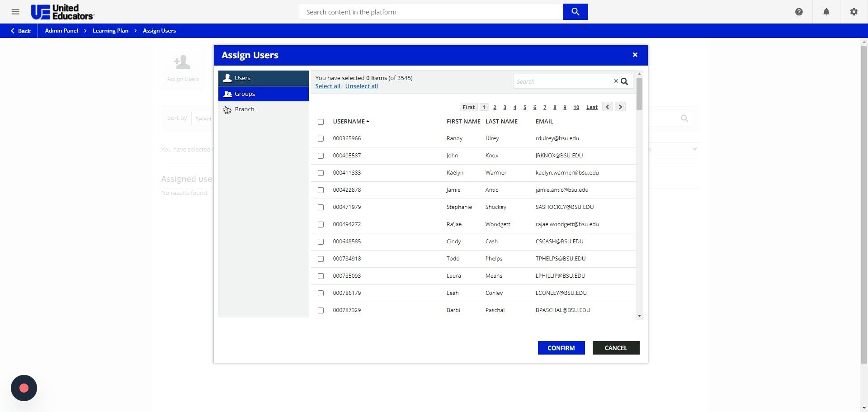Open the Sort by select dropdown
The width and height of the screenshot is (868, 412).
[203, 118]
